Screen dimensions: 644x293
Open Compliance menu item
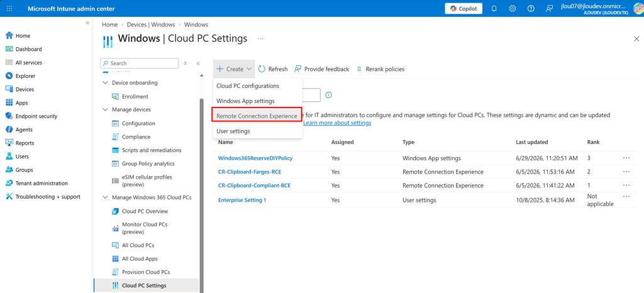136,136
